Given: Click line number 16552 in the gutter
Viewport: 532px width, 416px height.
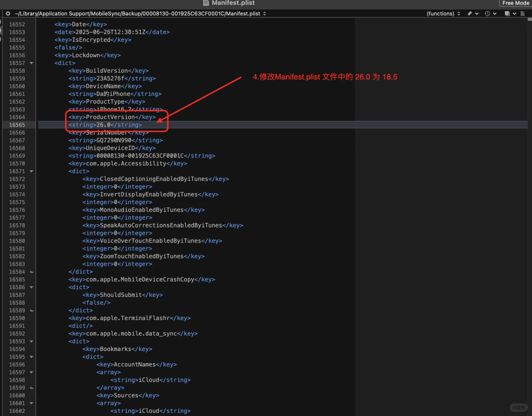Looking at the screenshot, I should [x=17, y=24].
